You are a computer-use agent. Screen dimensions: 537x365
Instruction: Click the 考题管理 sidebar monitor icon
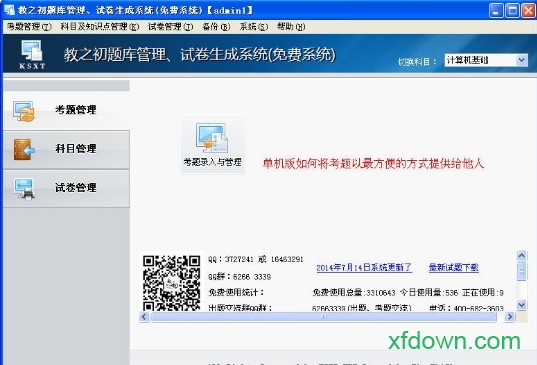click(24, 111)
